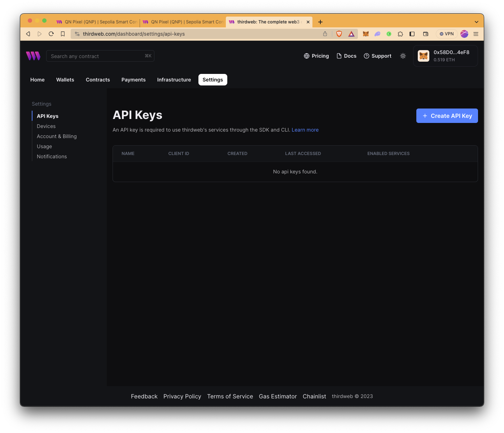Switch to second QN Pixel Sepolia tab
The height and width of the screenshot is (433, 504).
183,22
